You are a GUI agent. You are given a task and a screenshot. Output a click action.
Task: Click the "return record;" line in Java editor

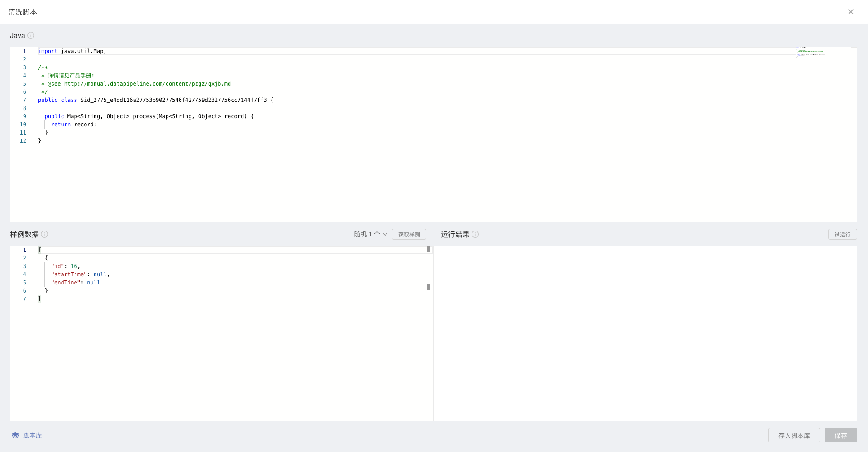[74, 125]
